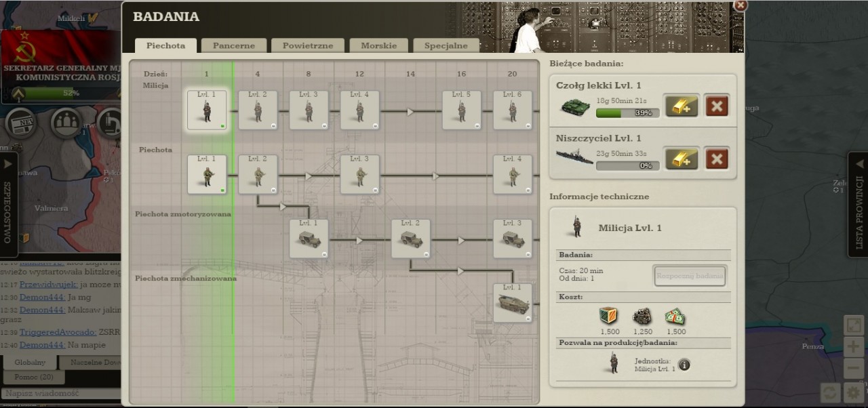
Task: Switch to Powietrzne tab
Action: point(308,45)
